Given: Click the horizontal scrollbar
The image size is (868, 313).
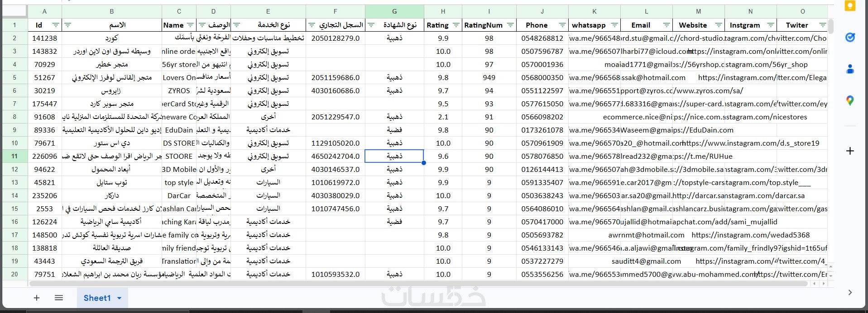Looking at the screenshot, I should pos(418,284).
